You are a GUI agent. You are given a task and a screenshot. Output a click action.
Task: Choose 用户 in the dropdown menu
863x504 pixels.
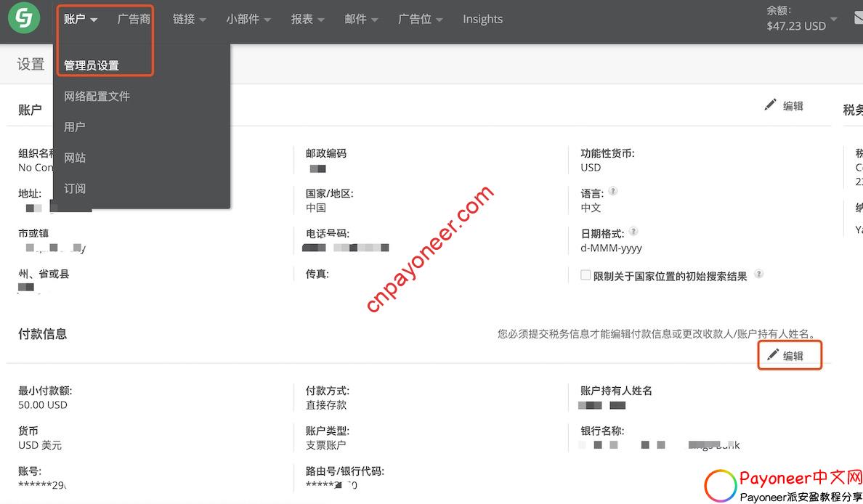pyautogui.click(x=75, y=127)
